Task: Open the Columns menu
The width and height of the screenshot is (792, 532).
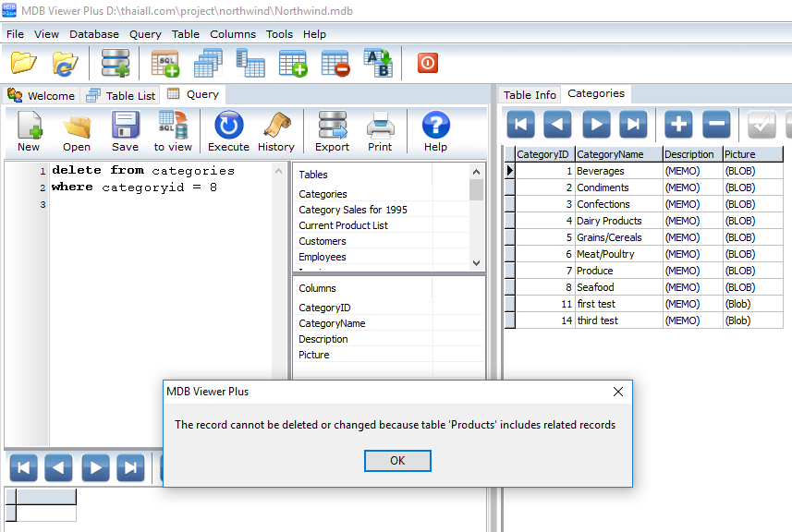Action: pyautogui.click(x=233, y=34)
